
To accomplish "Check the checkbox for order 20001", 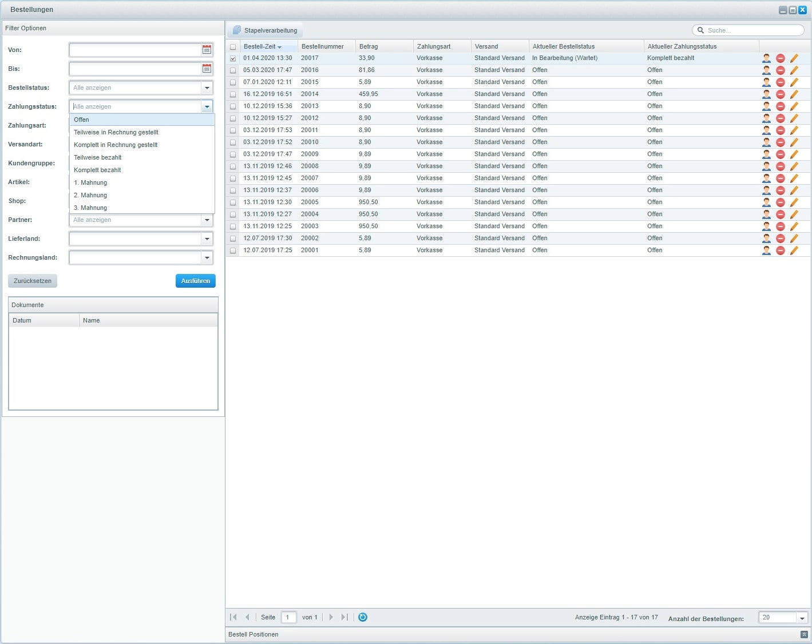I will (x=233, y=251).
